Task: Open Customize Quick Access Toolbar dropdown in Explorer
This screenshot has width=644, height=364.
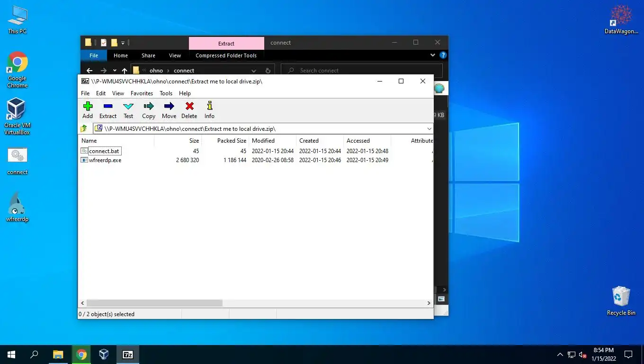Action: click(123, 43)
